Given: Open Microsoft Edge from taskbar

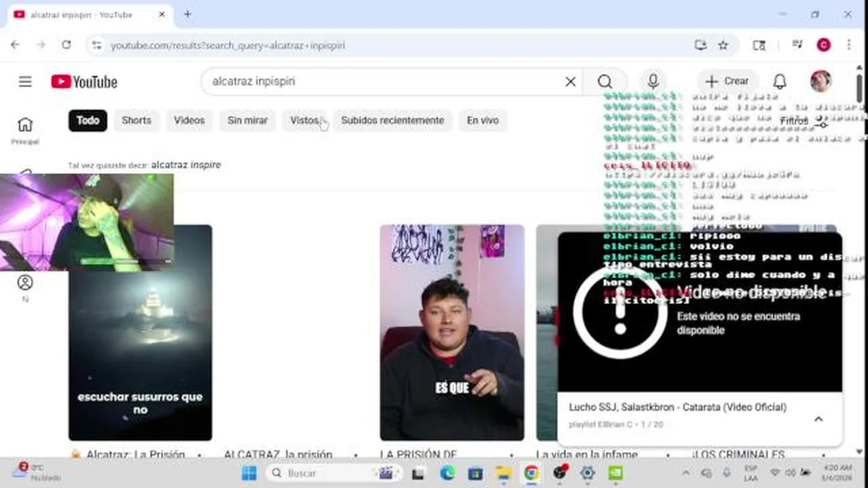Looking at the screenshot, I should pyautogui.click(x=448, y=473).
